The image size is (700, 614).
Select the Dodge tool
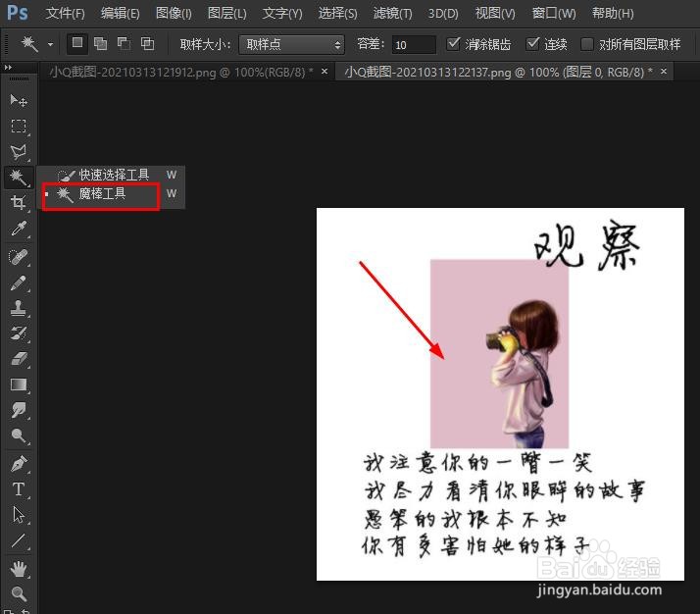click(19, 435)
